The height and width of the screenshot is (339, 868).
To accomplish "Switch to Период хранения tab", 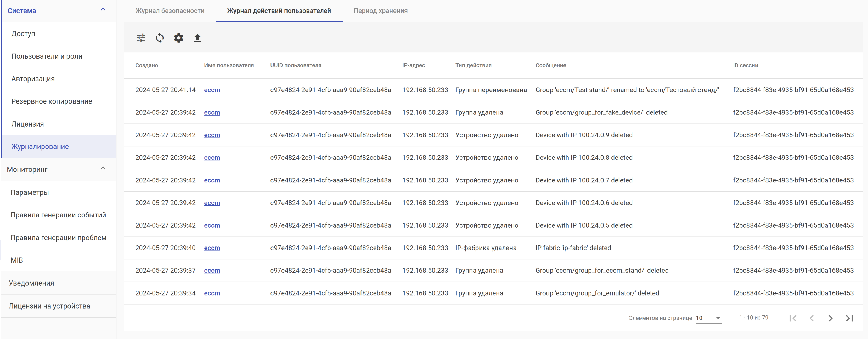I will (x=380, y=11).
